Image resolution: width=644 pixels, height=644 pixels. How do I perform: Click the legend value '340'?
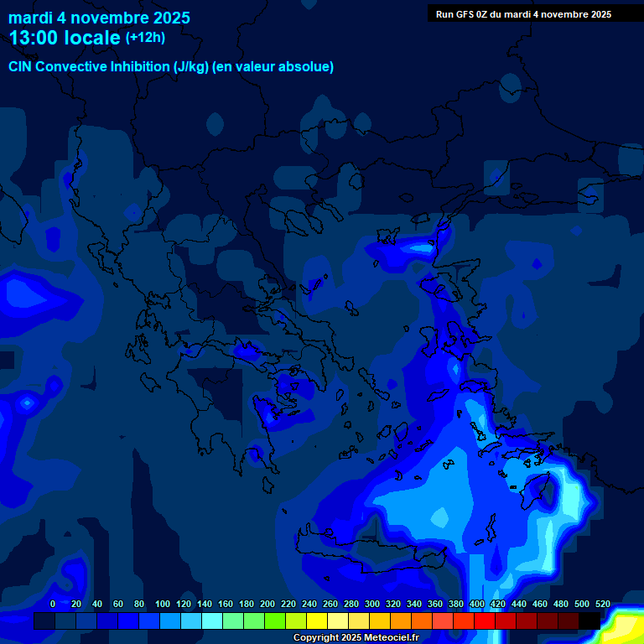414,604
